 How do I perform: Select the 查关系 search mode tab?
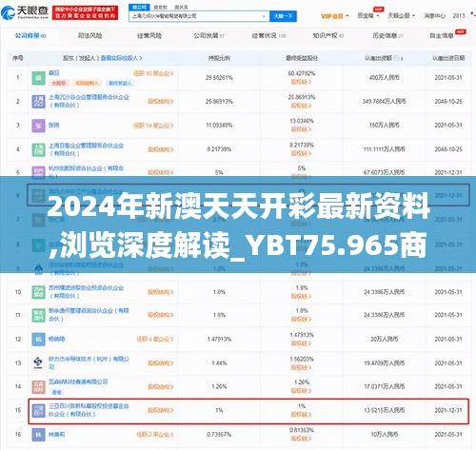click(x=181, y=7)
